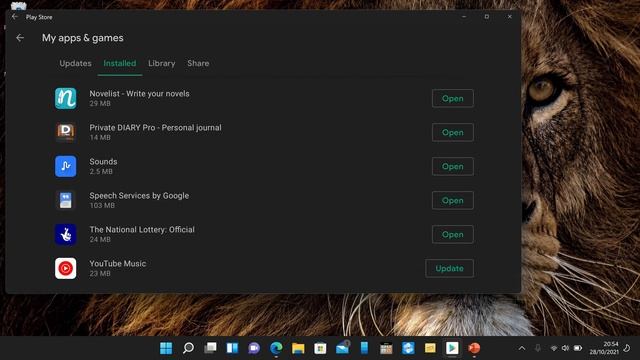This screenshot has height=360, width=640.
Task: Click the battery tray icon
Action: (578, 348)
